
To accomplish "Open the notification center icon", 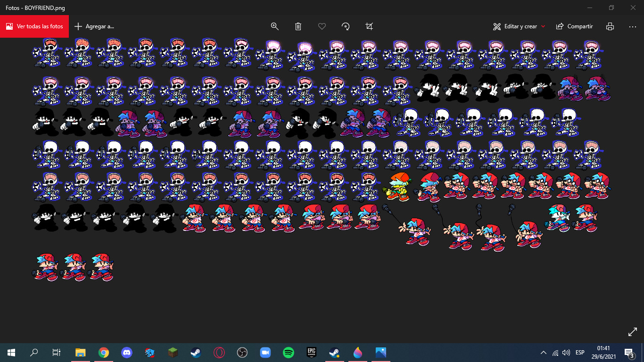I will click(x=629, y=353).
